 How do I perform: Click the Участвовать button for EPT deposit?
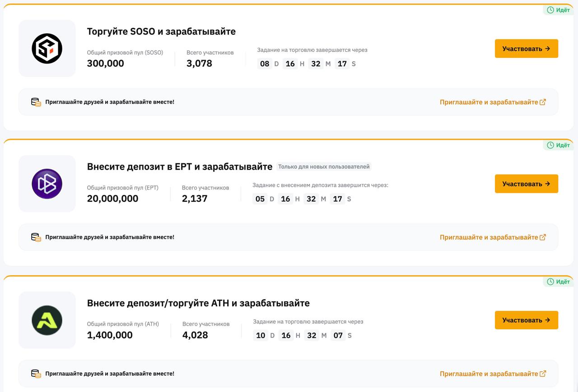pyautogui.click(x=527, y=184)
